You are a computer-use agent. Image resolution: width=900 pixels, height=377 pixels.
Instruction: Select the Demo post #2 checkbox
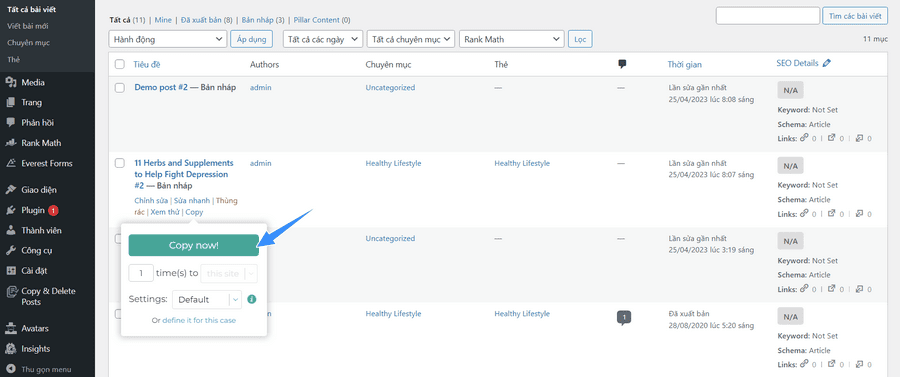119,88
